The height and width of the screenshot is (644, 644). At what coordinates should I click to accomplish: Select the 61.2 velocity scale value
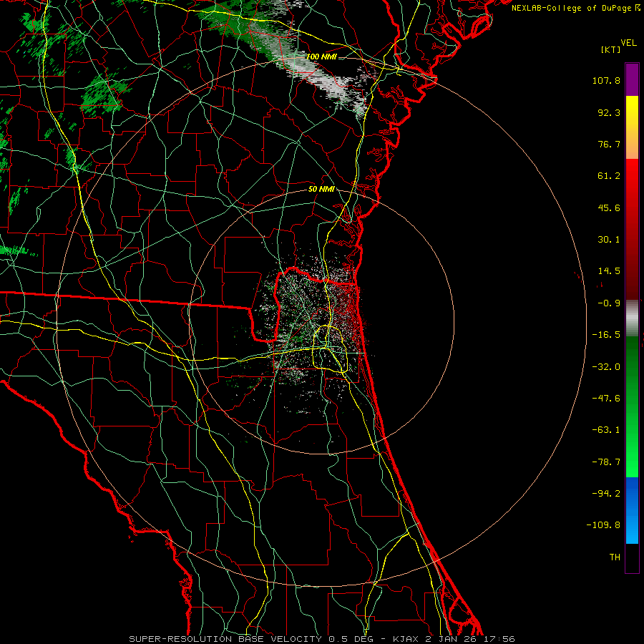point(609,176)
